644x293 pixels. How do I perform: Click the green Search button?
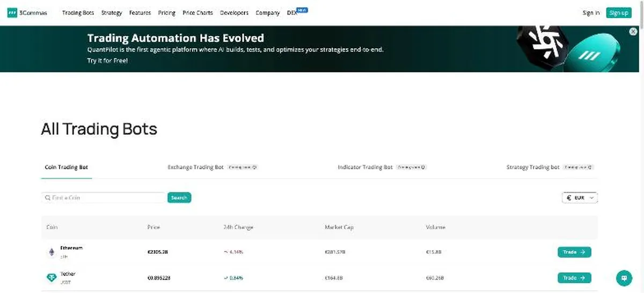tap(179, 197)
